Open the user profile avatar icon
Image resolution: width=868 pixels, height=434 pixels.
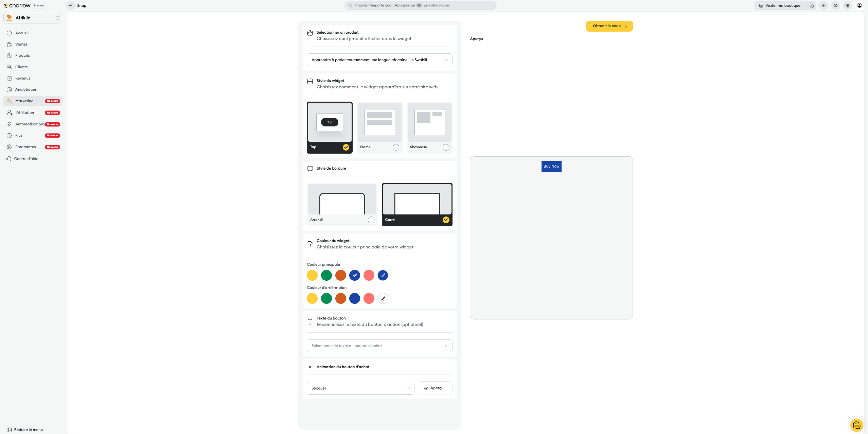[860, 5]
